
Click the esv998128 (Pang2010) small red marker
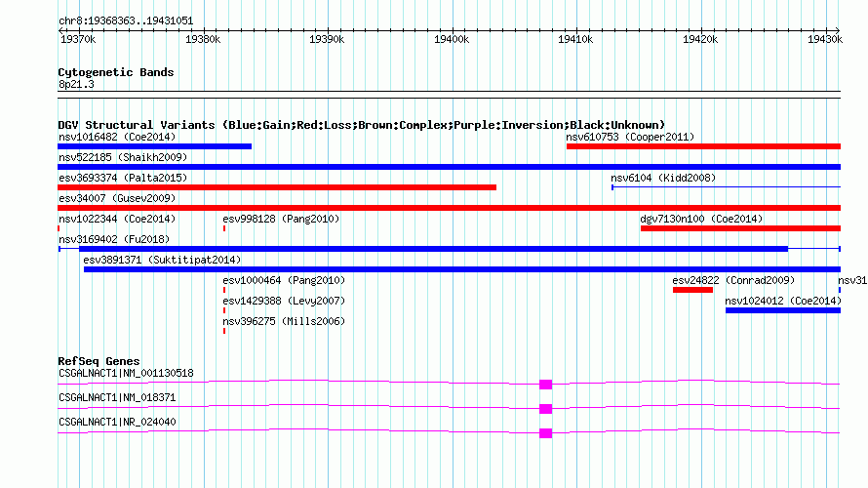point(224,228)
